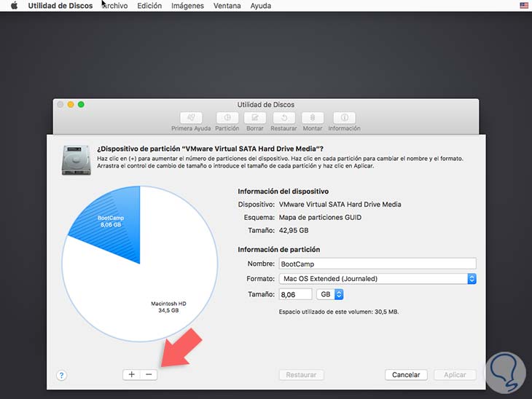
Task: Select the BootCamp 8,06 GB pie slice
Action: click(110, 221)
